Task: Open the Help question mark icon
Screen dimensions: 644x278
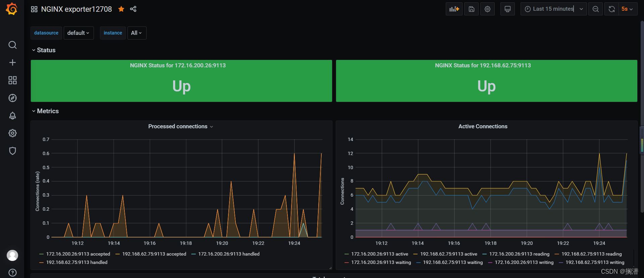Action: (12, 273)
